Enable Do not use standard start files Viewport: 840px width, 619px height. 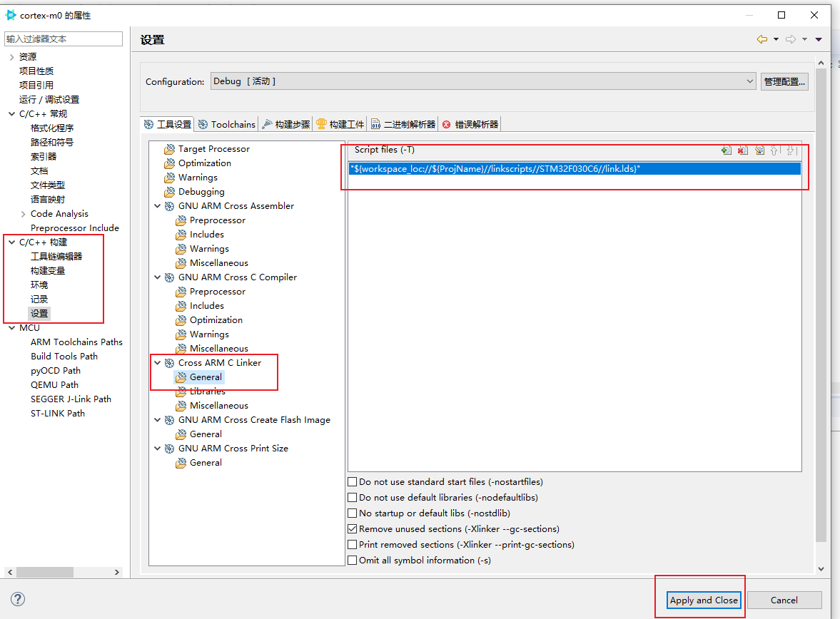click(x=353, y=482)
